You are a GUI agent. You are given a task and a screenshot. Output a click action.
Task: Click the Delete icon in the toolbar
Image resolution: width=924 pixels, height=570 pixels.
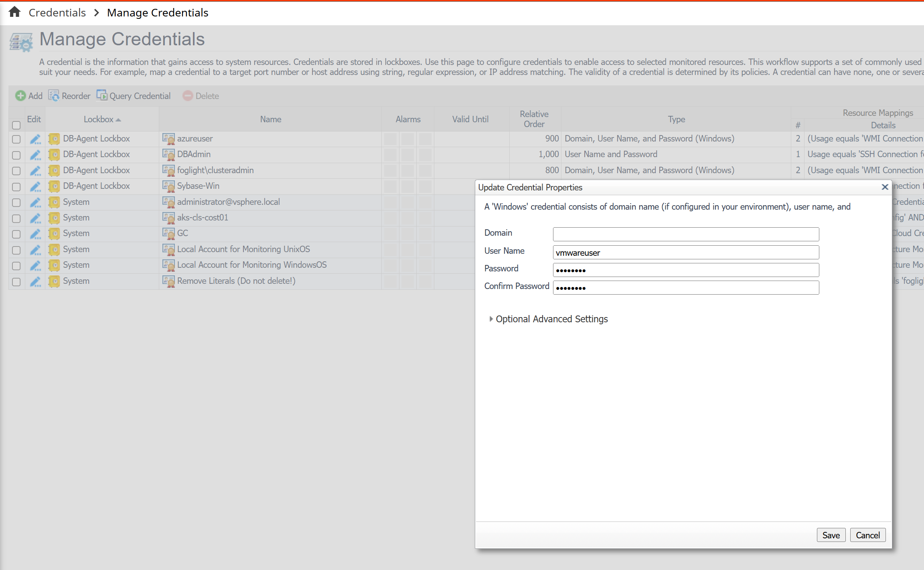[x=188, y=95]
